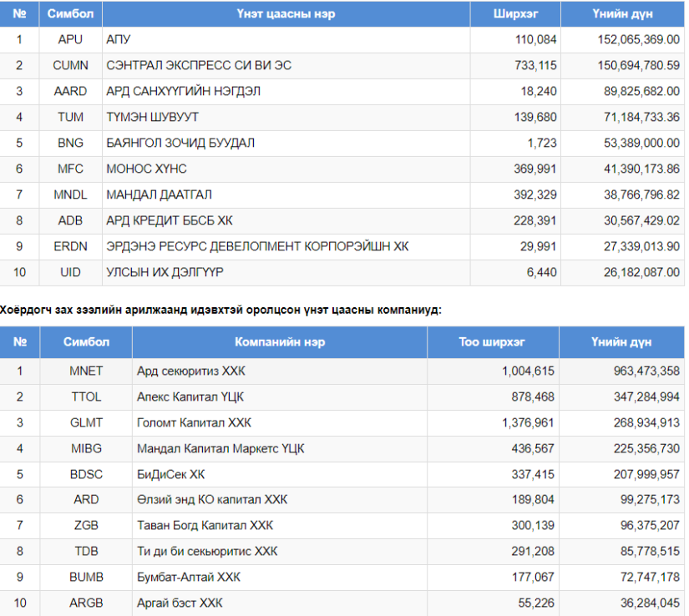Click Өлзий энд КО капитал ХХК name
Screen dimensions: 689x616
pyautogui.click(x=212, y=500)
